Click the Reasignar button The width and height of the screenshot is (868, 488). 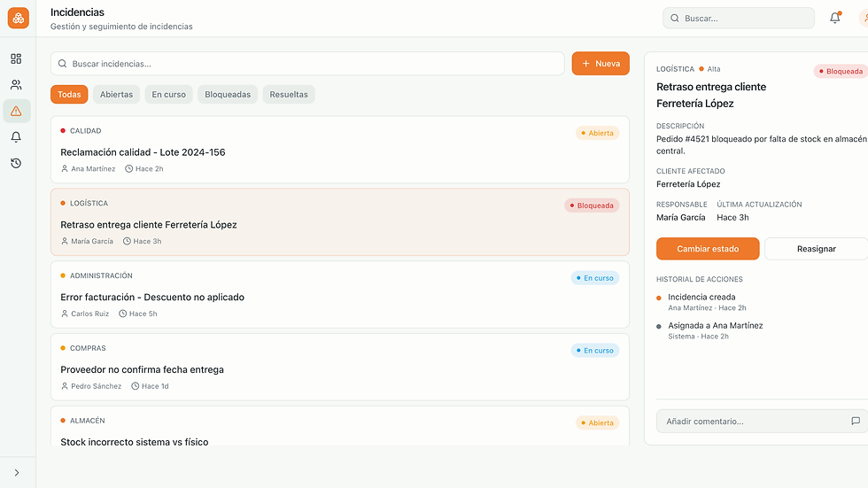point(816,249)
